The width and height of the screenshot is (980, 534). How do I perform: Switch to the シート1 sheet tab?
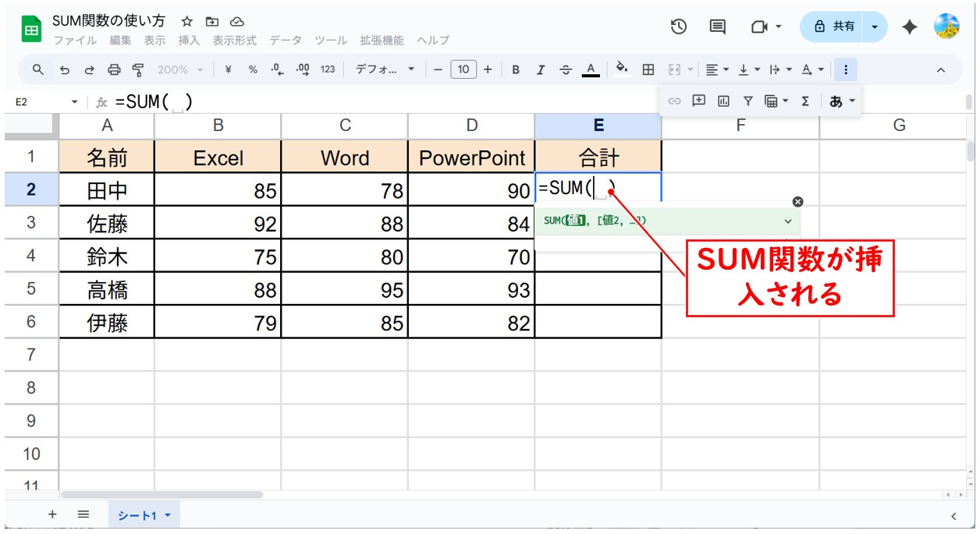coord(143,515)
